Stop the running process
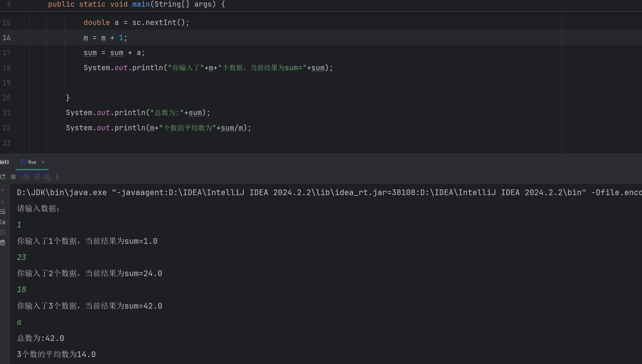The width and height of the screenshot is (642, 364). [13, 177]
